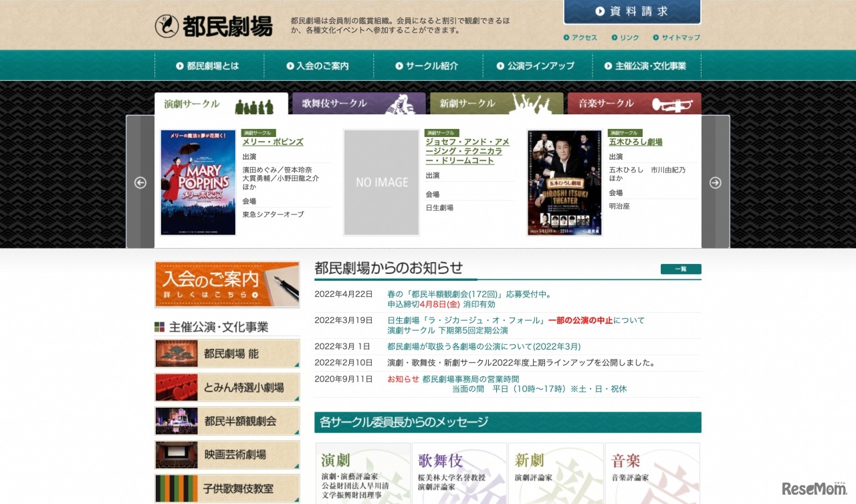Image resolution: width=856 pixels, height=504 pixels.
Task: Open the サークル紹介 menu item
Action: pyautogui.click(x=428, y=65)
